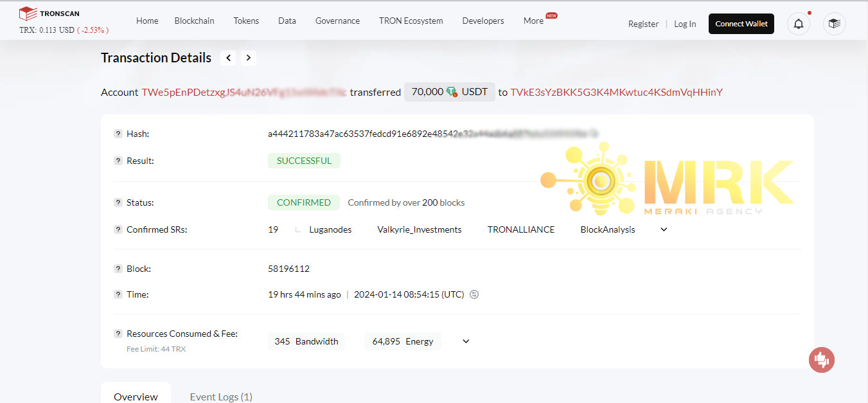Viewport: 868px width, 403px height.
Task: Open the More menu
Action: (534, 21)
